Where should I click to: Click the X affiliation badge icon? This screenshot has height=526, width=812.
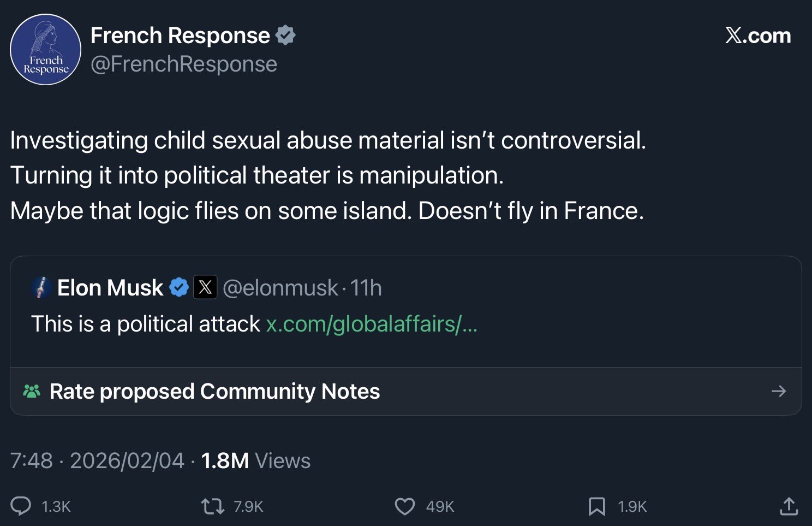[x=205, y=287]
